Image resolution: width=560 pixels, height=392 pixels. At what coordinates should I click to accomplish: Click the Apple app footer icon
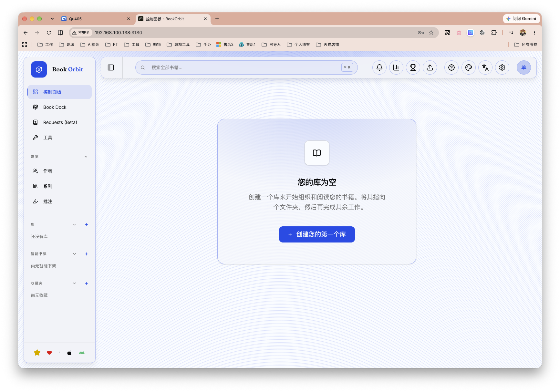[x=69, y=353]
